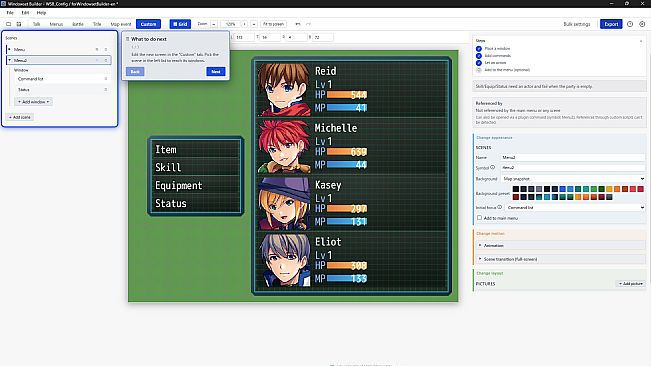Click Back in the What to do next popup

[135, 71]
